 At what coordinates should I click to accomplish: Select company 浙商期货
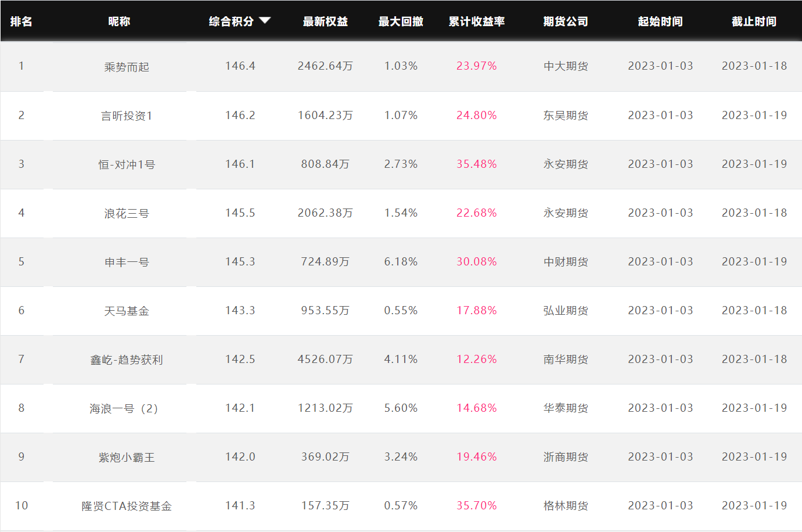click(566, 456)
